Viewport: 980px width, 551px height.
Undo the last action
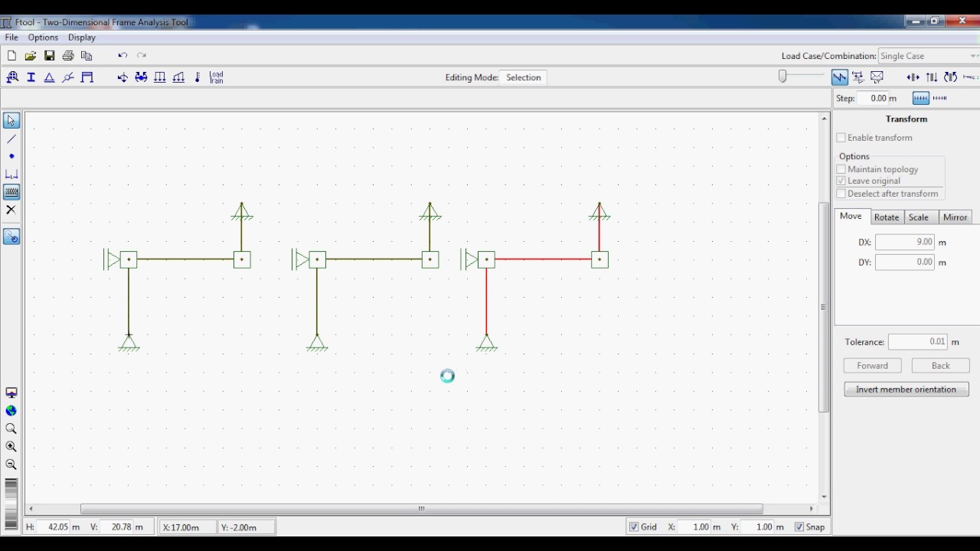[x=122, y=56]
